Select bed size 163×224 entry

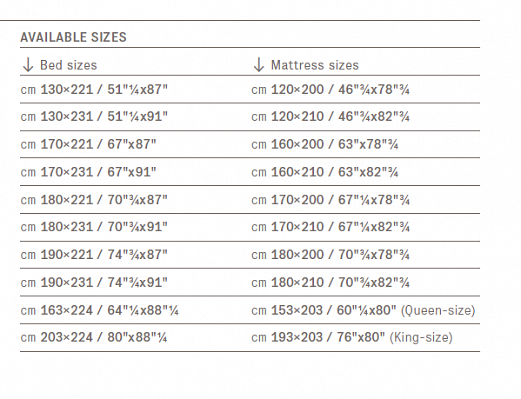(x=99, y=310)
